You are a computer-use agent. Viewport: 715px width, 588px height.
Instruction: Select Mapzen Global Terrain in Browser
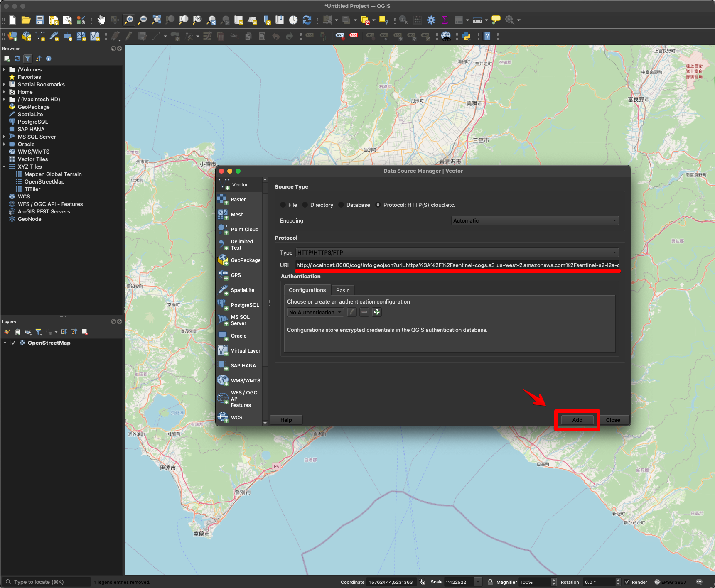tap(53, 174)
